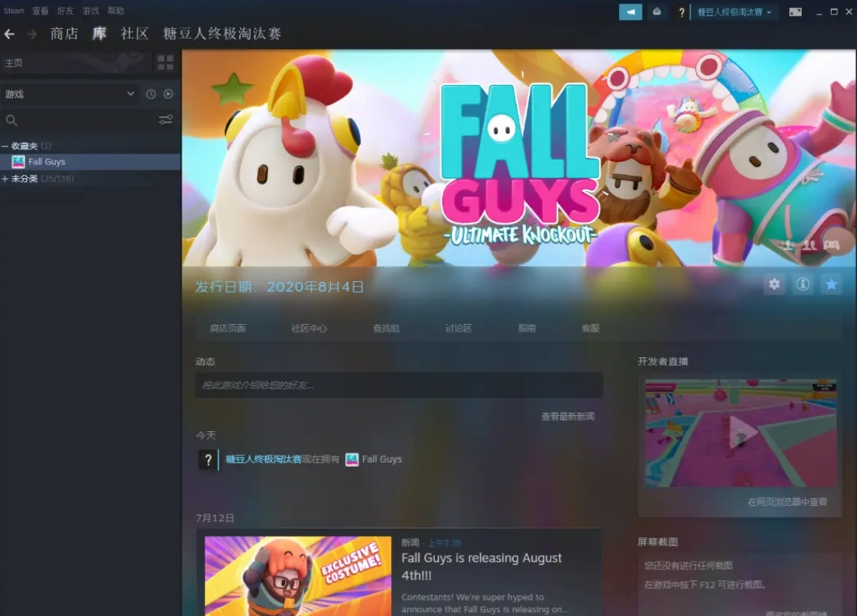The image size is (857, 616).
Task: Click the Fall Guys icon in sidebar list
Action: click(x=18, y=162)
